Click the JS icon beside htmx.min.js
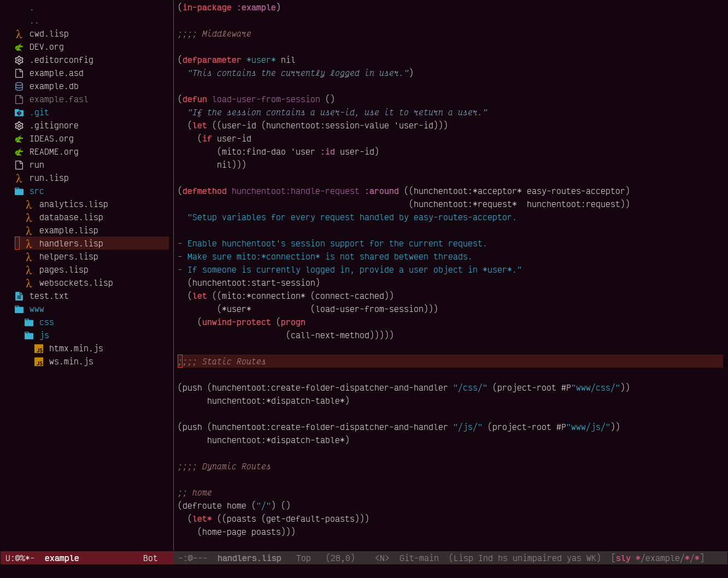Viewport: 728px width, 578px height. coord(39,349)
